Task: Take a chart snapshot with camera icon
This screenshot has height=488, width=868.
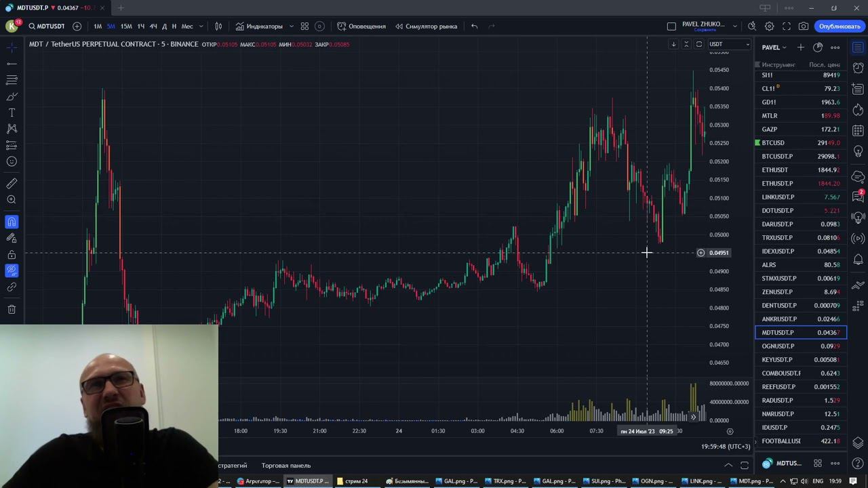Action: click(804, 26)
